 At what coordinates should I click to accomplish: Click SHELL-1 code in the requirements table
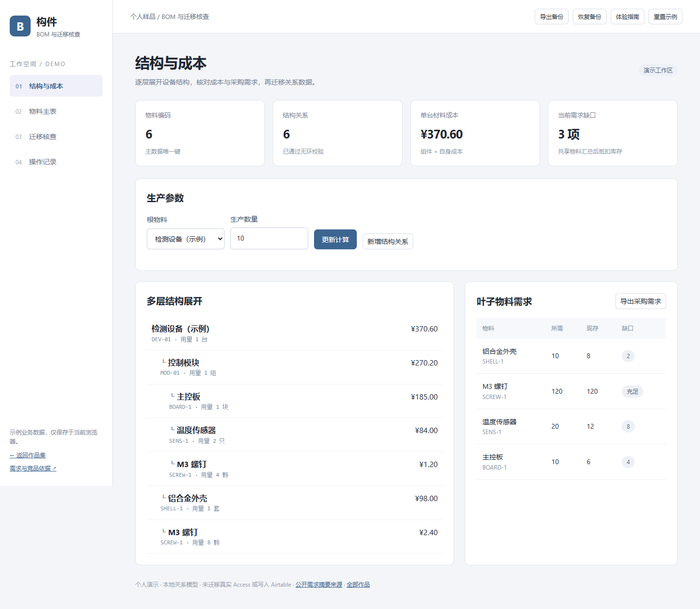(x=493, y=362)
